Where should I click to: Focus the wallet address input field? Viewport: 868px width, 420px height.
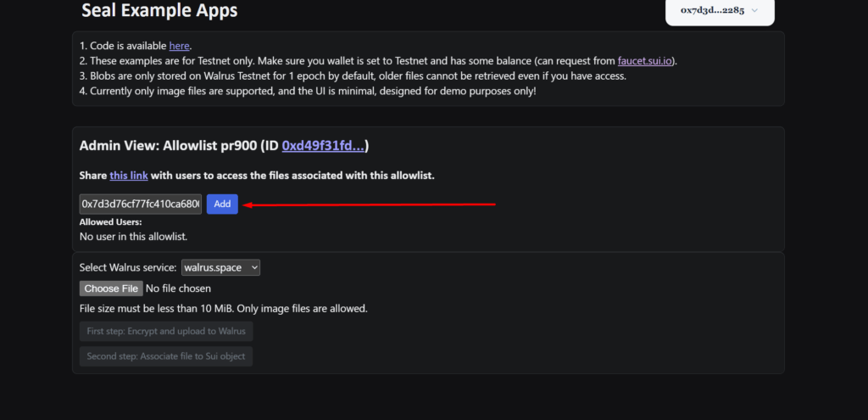coord(141,204)
